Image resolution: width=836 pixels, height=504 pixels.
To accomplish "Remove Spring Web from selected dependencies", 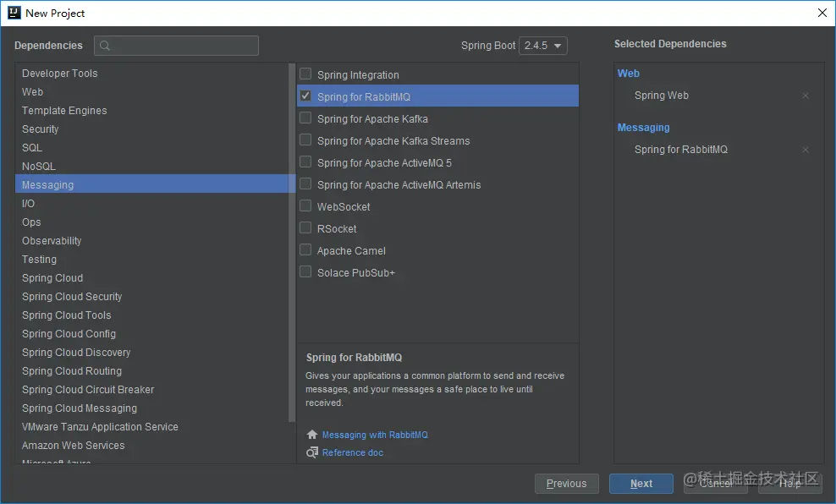I will [805, 96].
